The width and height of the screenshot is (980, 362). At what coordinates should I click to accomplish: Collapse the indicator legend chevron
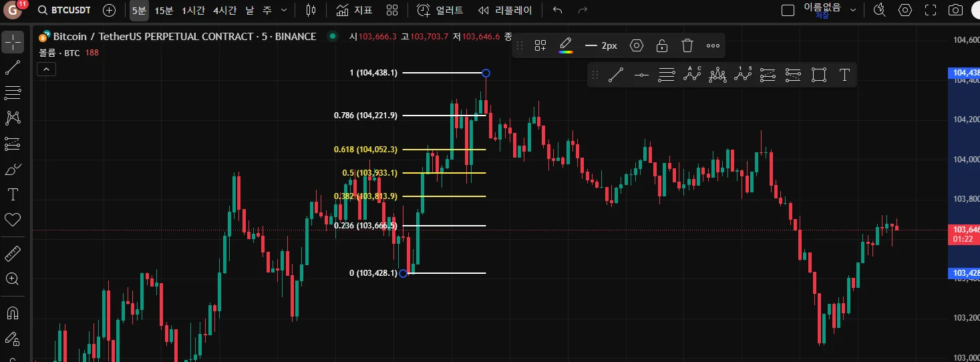(46, 69)
